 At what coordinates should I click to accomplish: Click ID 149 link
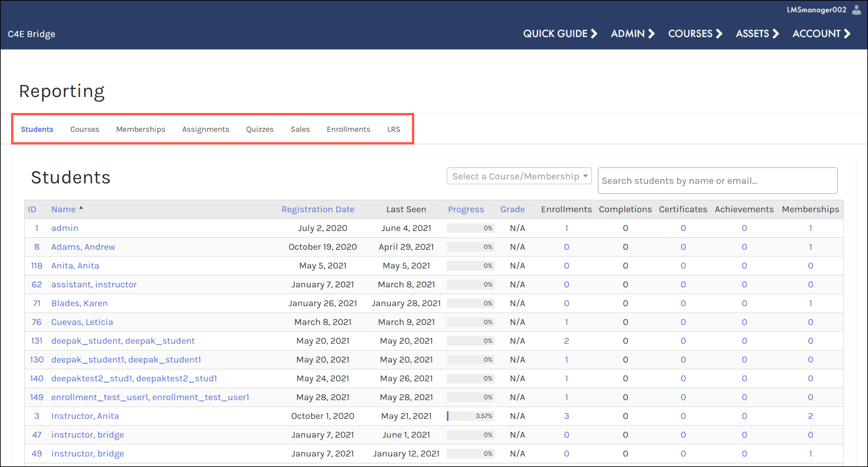(x=37, y=397)
